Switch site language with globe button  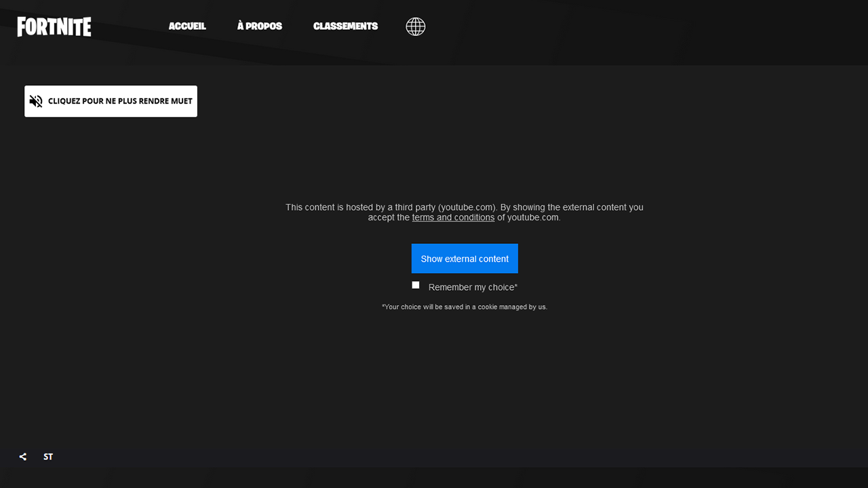tap(415, 26)
